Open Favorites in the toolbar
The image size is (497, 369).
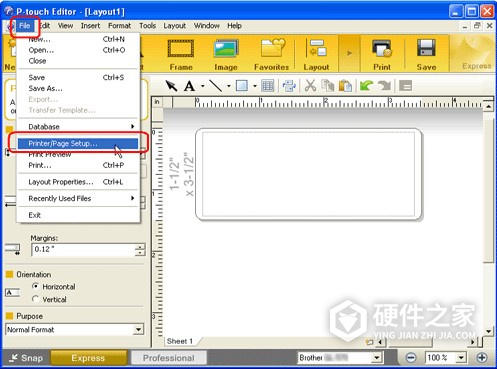(x=272, y=54)
